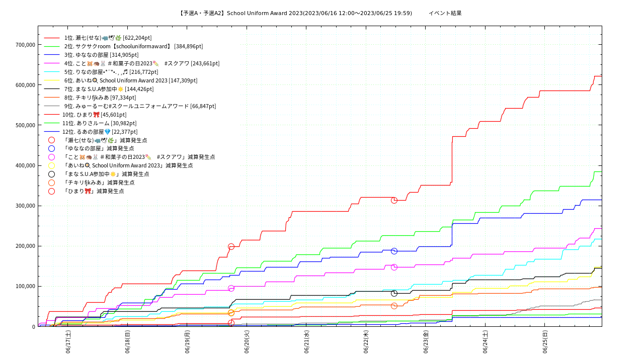644x362 pixels.
Task: Click red circle icon for 瀬七(せな) 減算発生点
Action: point(51,140)
